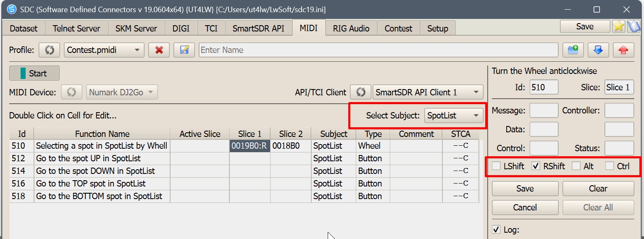Click the yellow star icon

coord(618,26)
